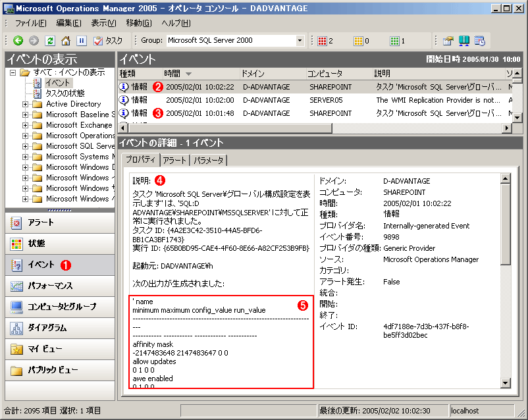Open the 状態 navigation pane

[60, 244]
